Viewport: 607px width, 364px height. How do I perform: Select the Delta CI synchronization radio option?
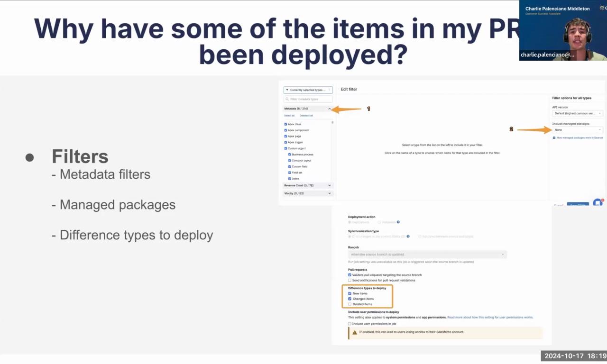coord(350,236)
